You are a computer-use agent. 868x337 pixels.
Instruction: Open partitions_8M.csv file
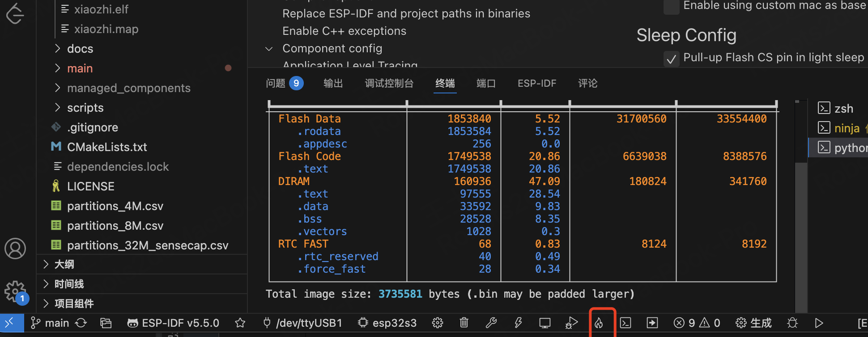click(115, 226)
